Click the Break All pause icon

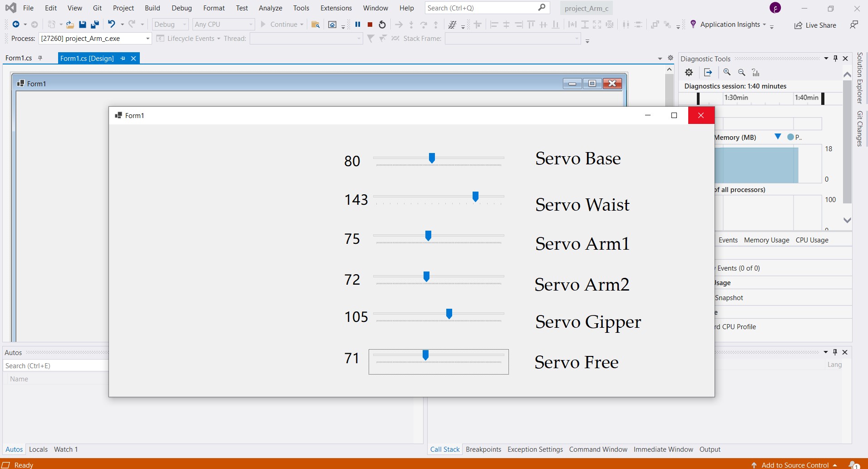coord(358,25)
